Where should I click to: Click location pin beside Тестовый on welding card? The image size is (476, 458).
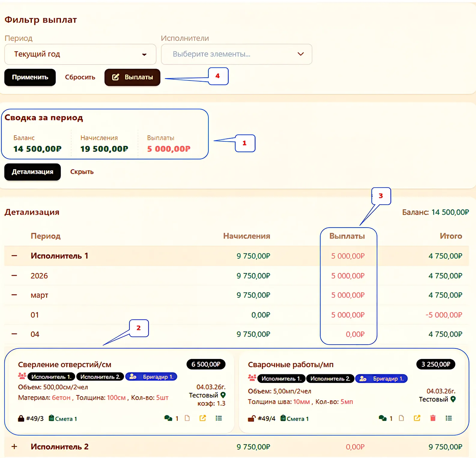[x=453, y=399]
